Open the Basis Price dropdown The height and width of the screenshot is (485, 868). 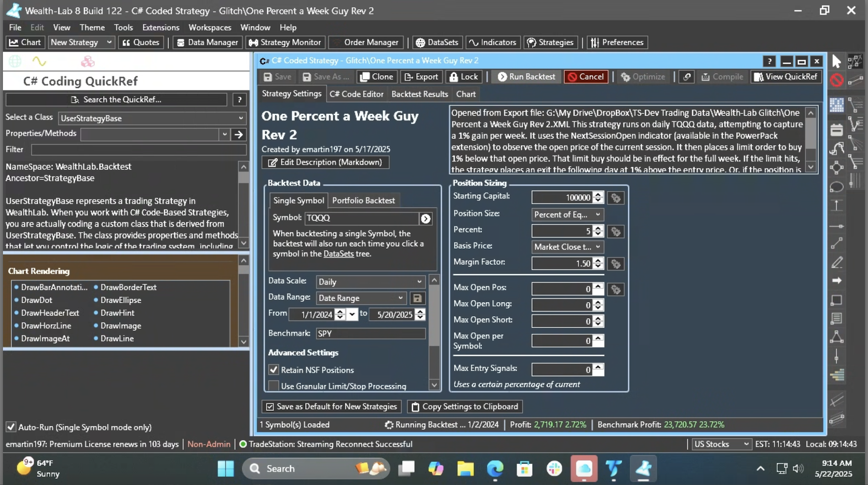[568, 247]
